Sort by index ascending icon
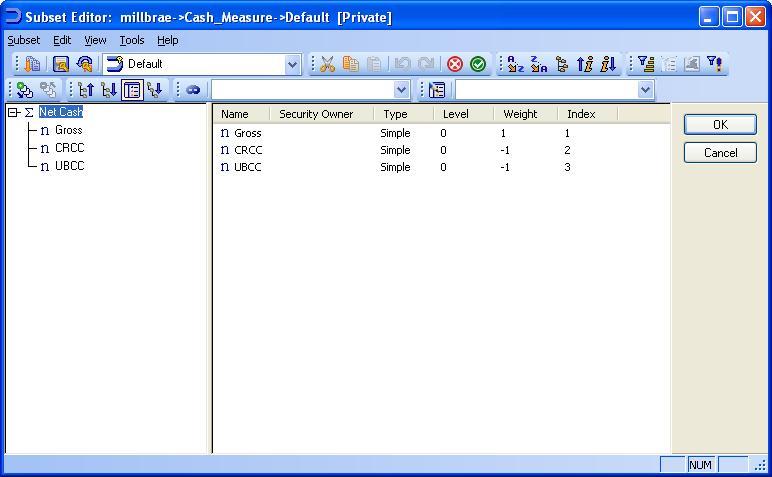The image size is (772, 477). point(585,64)
